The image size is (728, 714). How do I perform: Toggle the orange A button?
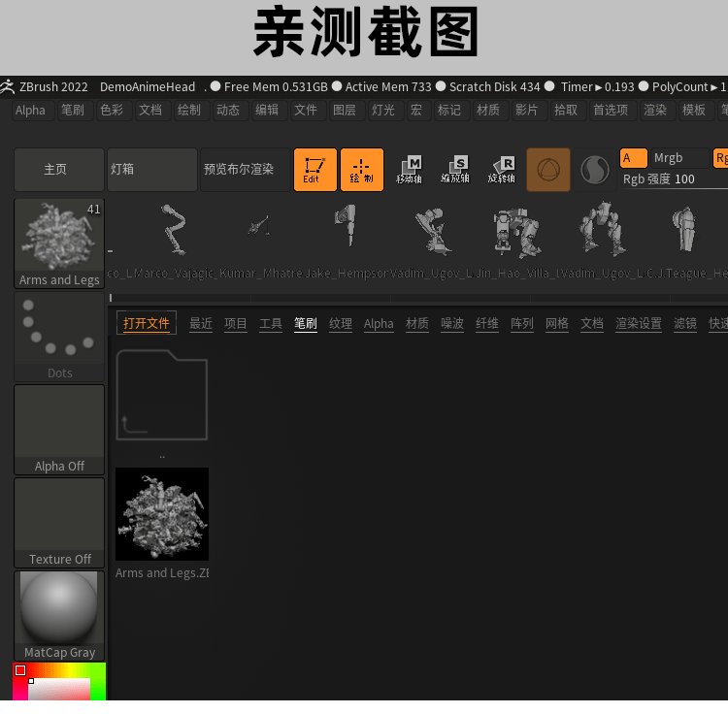coord(633,158)
